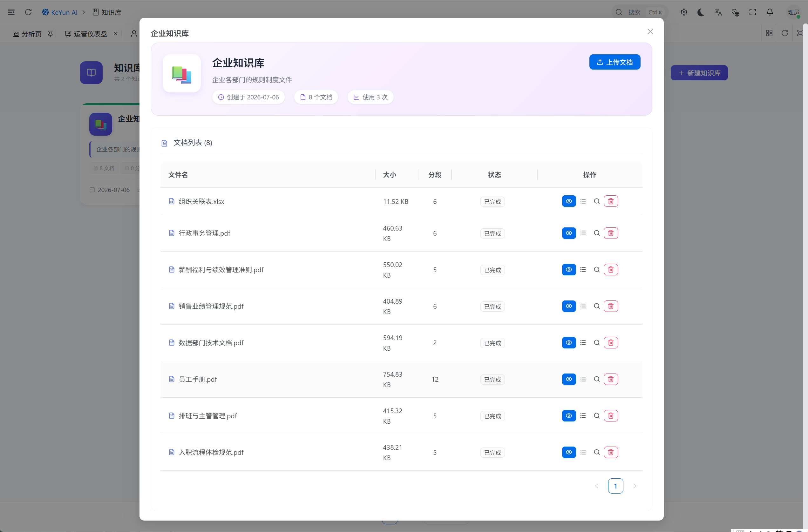Screen dimensions: 808x532
Task: Open settings gear in header
Action: point(684,12)
